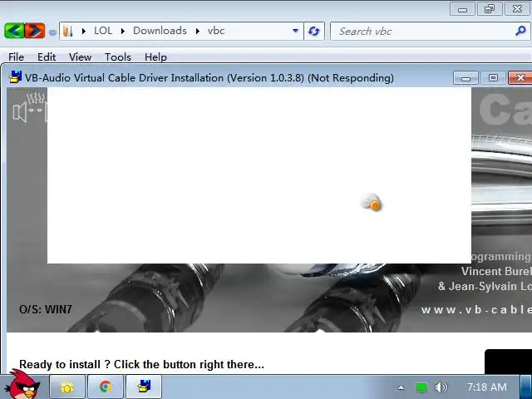The width and height of the screenshot is (532, 399).
Task: Launch Chrome from the taskbar
Action: 106,387
